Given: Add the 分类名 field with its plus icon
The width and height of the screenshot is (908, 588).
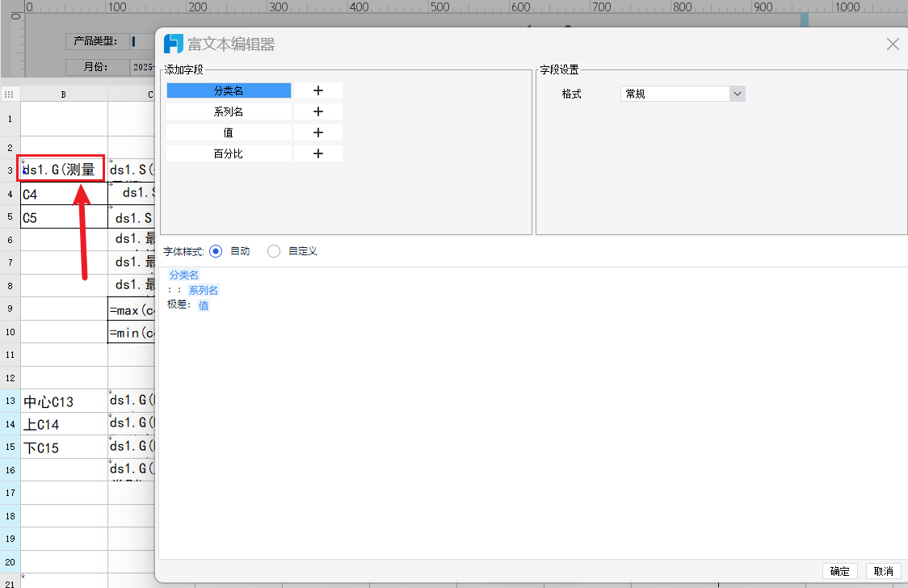Looking at the screenshot, I should pos(318,90).
